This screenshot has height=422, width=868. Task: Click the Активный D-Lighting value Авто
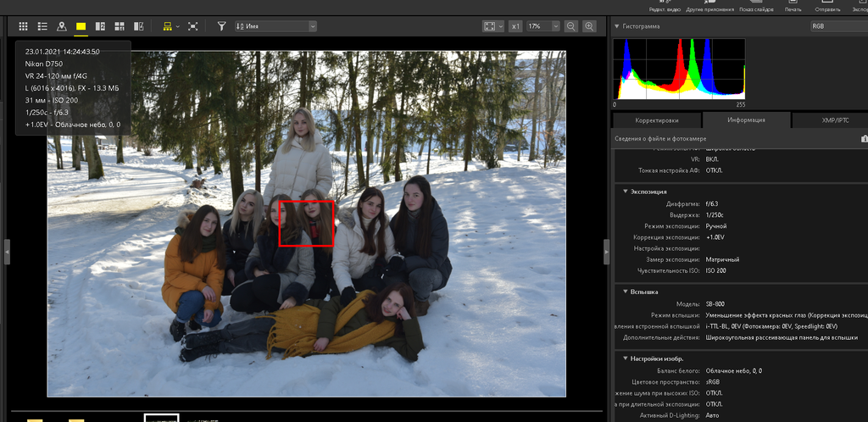click(712, 415)
